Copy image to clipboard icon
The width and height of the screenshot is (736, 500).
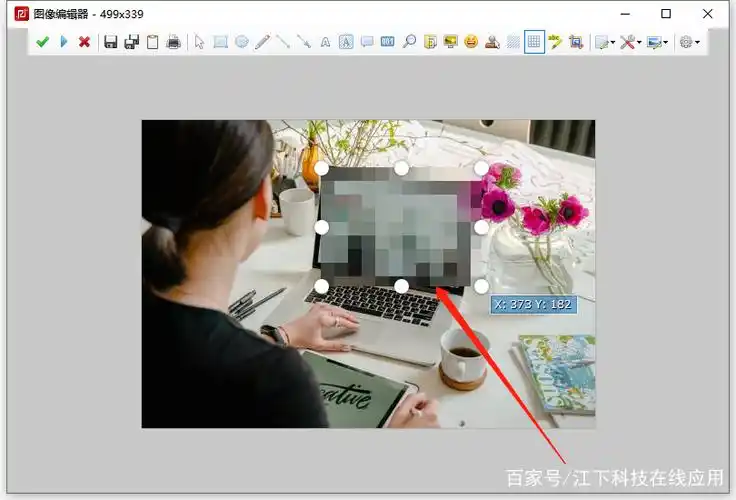[x=153, y=42]
